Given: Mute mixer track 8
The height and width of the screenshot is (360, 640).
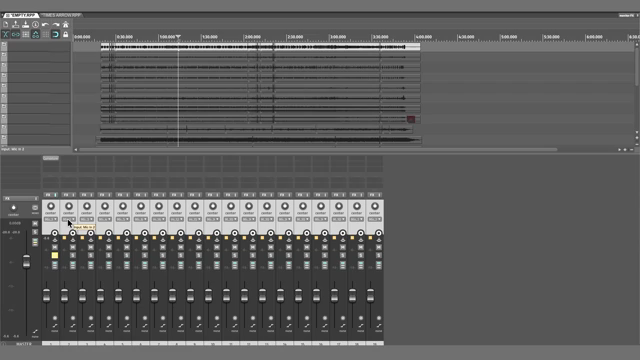Looking at the screenshot, I should pyautogui.click(x=180, y=247).
